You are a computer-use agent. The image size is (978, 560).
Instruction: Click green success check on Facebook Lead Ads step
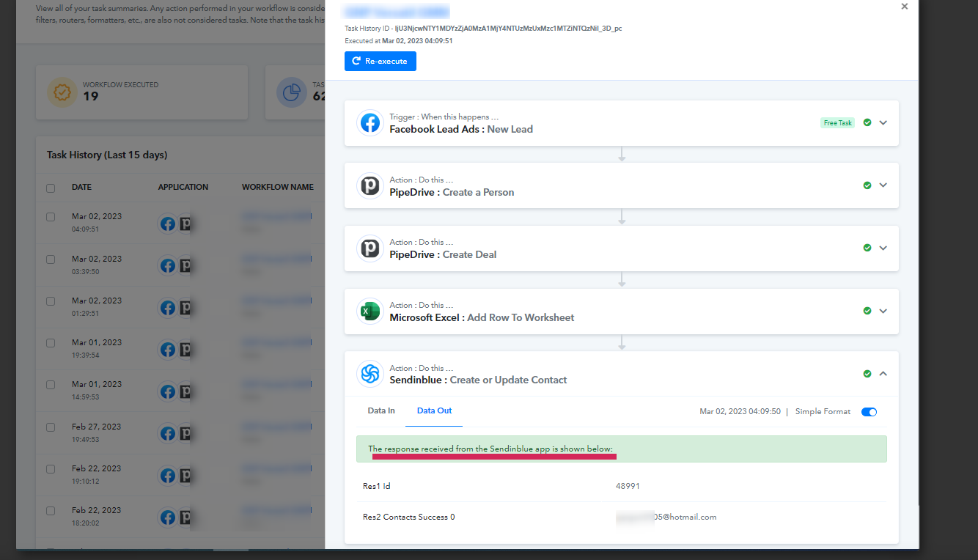click(x=867, y=122)
